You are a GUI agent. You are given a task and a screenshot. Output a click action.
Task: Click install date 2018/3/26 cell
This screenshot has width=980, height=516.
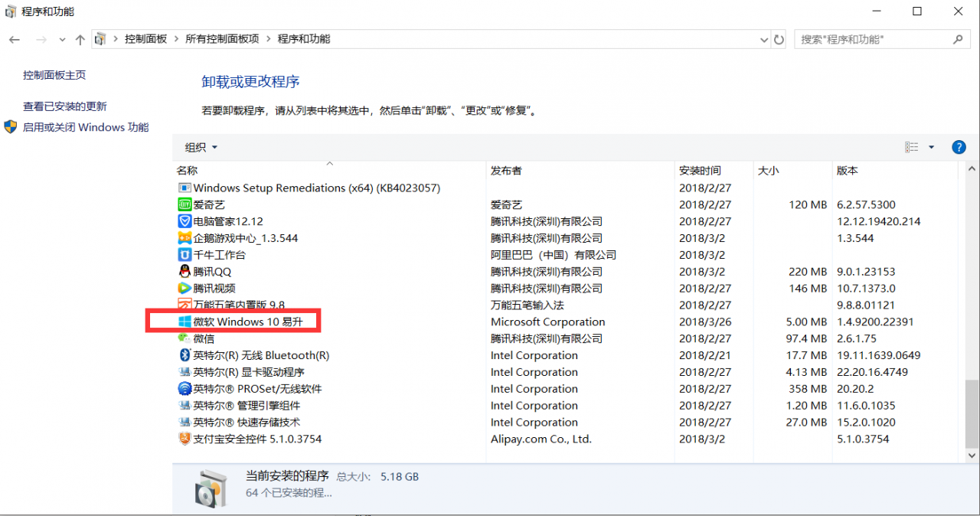point(705,322)
